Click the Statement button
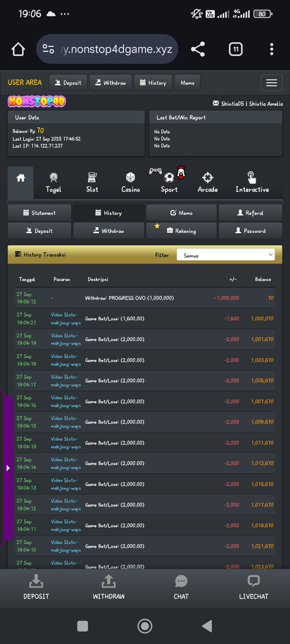290x644 pixels. point(39,213)
